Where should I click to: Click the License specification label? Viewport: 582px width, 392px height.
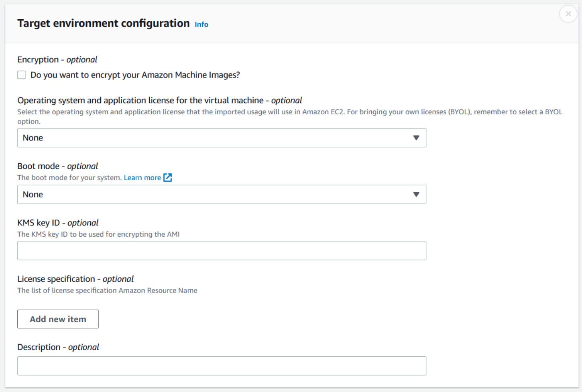click(x=75, y=279)
